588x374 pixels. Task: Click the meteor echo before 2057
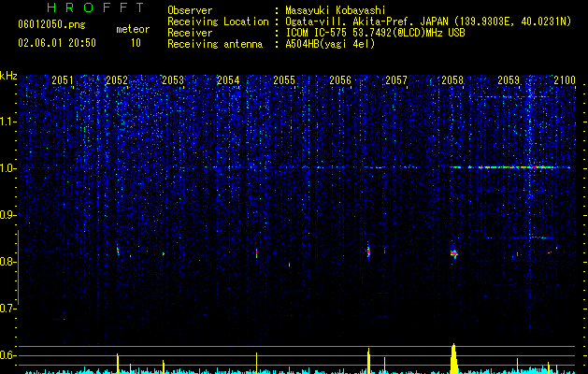(368, 252)
